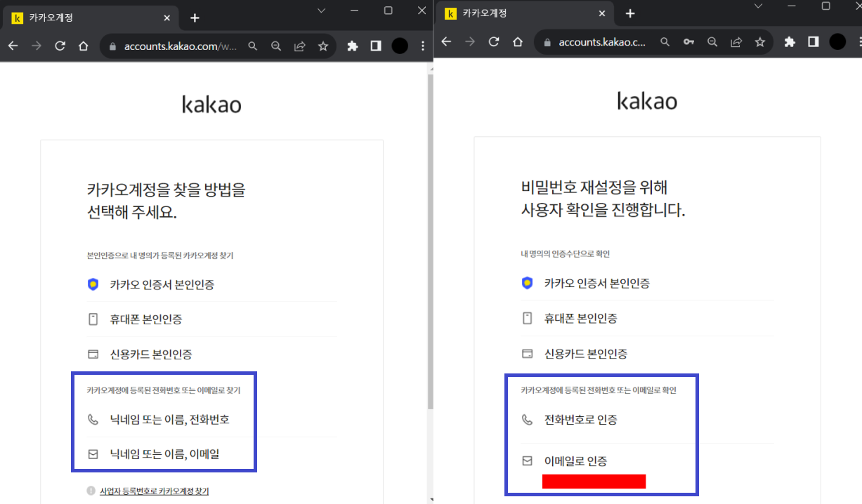Maximize the right browser window
The image size is (862, 504).
coord(825,6)
